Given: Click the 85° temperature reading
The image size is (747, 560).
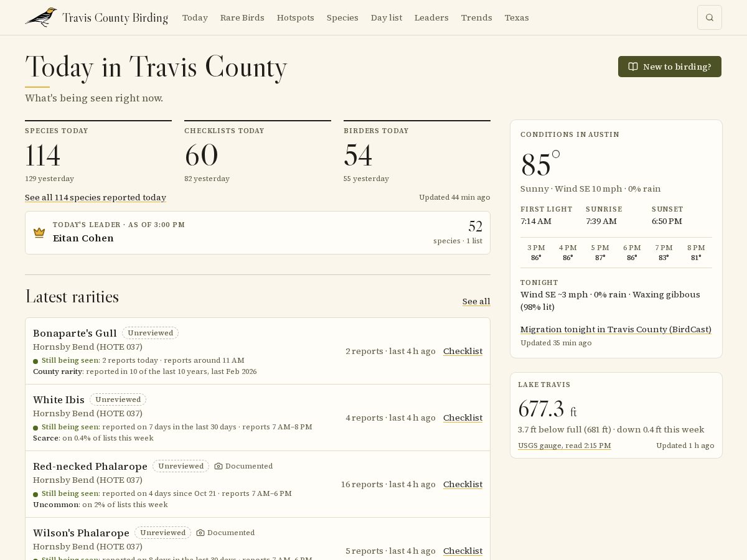Looking at the screenshot, I should click(x=540, y=164).
